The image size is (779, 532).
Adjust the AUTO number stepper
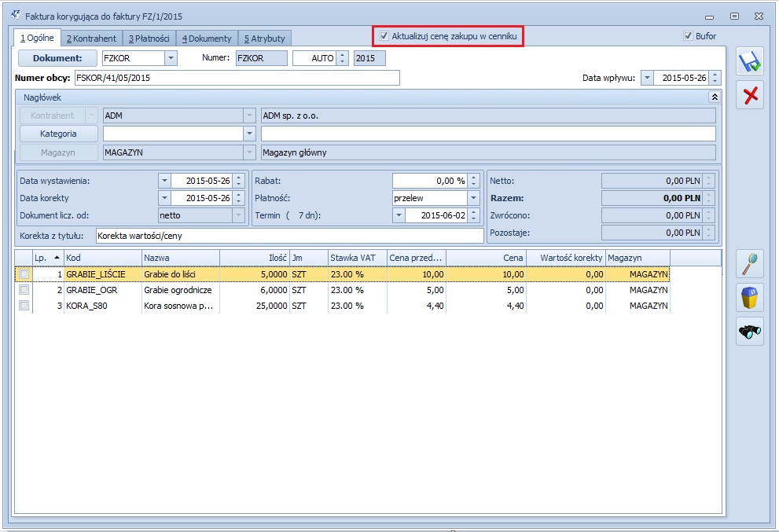tap(342, 58)
